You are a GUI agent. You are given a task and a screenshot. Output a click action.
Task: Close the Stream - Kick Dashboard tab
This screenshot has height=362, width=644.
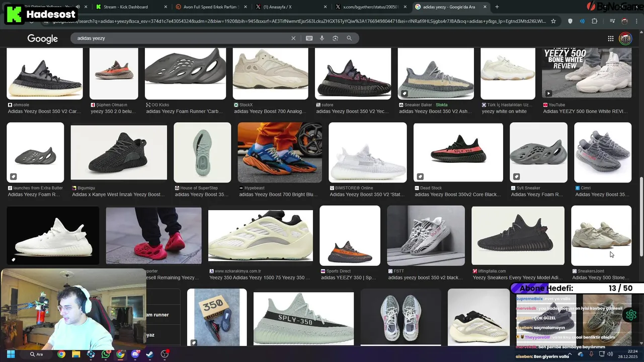point(166,7)
